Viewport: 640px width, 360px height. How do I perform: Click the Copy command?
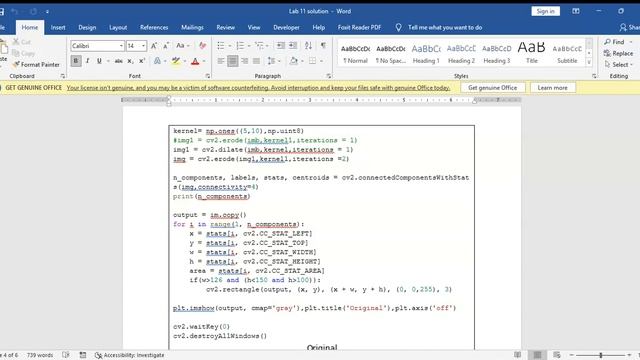click(x=23, y=53)
